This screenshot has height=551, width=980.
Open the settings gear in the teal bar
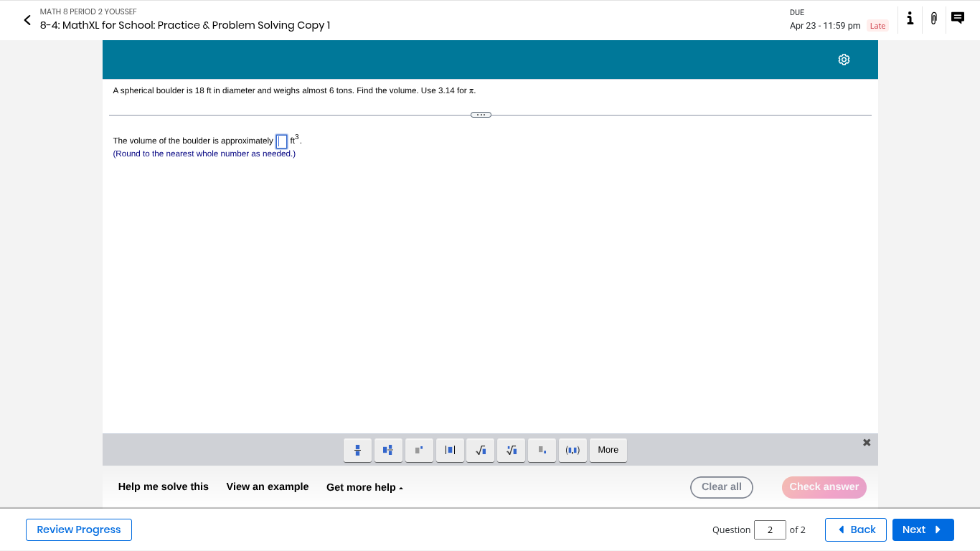844,60
